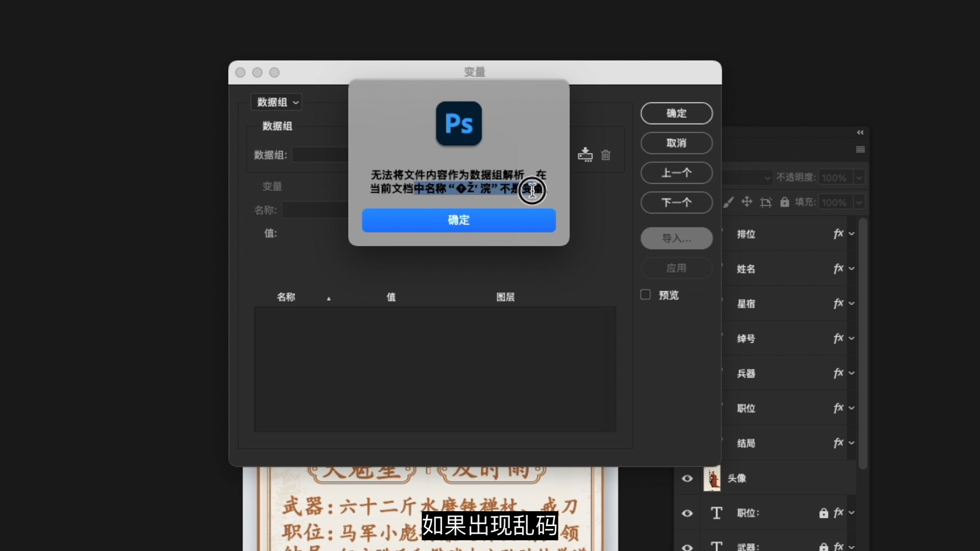Click the save data set icon
Screen dimensions: 980x551
(585, 155)
